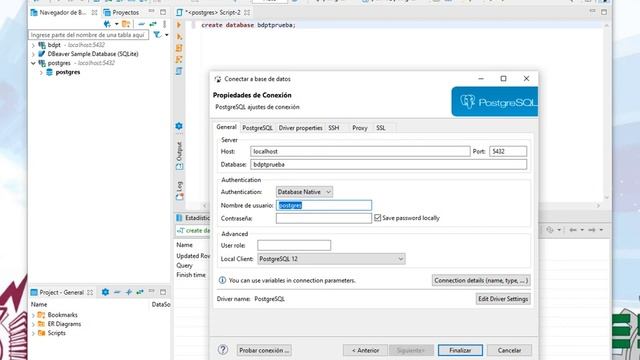The image size is (640, 360).
Task: Expand all with plus icon in Project panel
Action: point(129,292)
